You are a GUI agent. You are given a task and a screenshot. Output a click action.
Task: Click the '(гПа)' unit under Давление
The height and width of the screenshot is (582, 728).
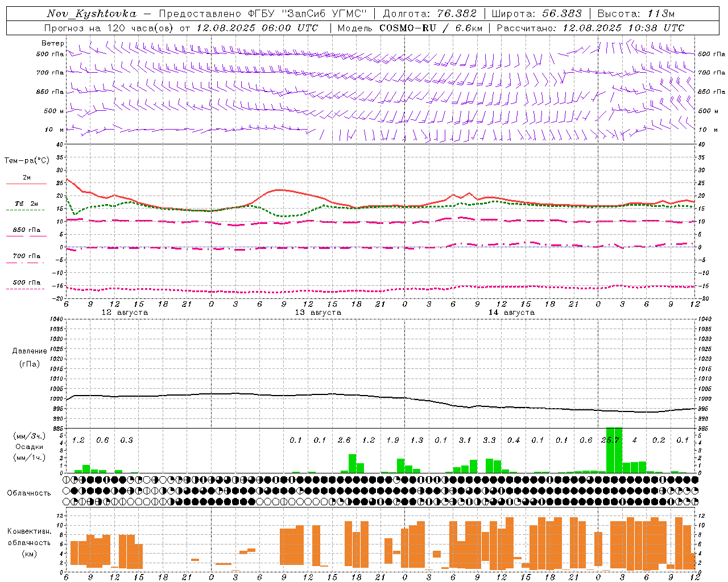coord(30,364)
